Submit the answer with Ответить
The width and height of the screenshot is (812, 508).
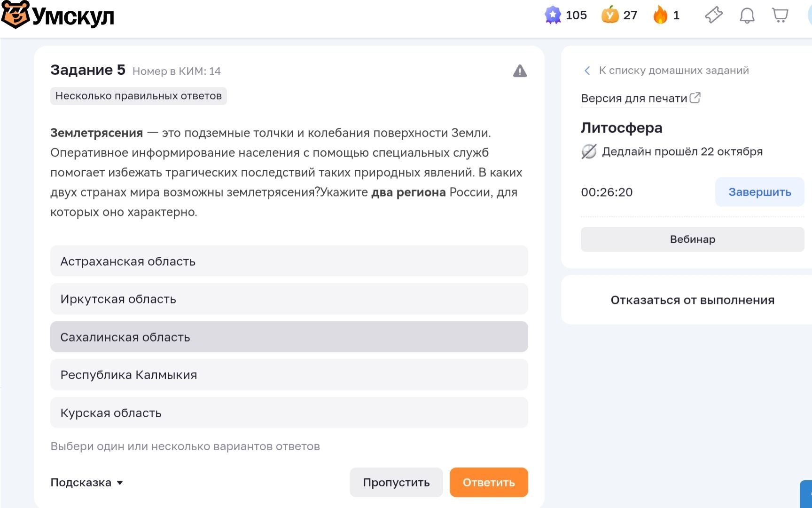point(489,482)
